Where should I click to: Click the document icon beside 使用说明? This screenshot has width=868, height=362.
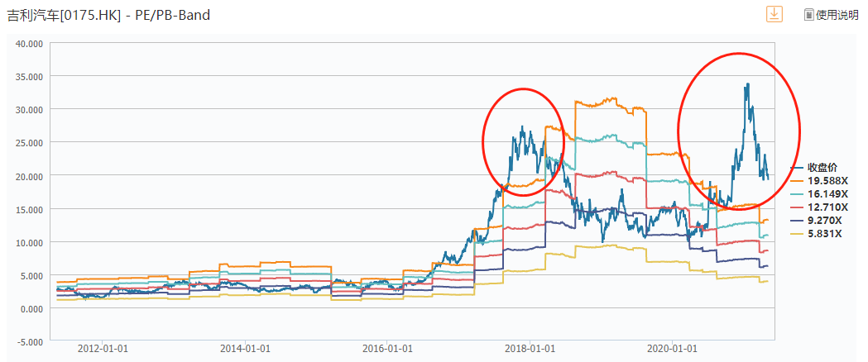pos(808,15)
